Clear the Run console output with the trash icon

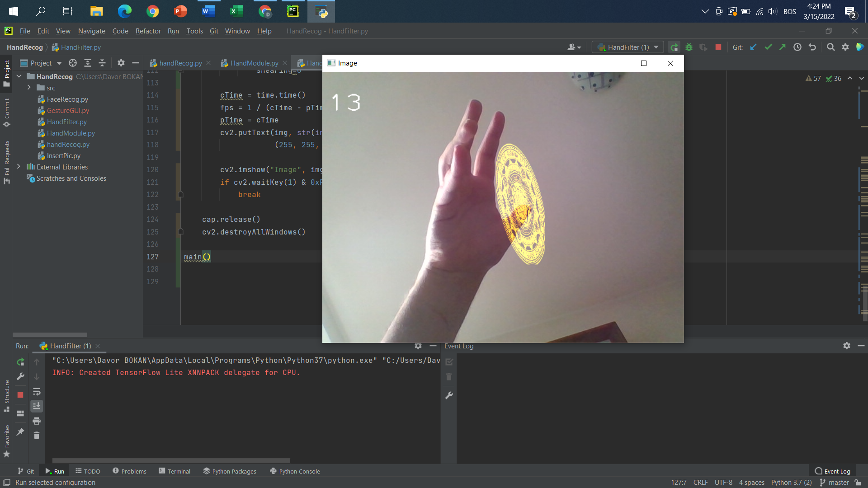[37, 435]
